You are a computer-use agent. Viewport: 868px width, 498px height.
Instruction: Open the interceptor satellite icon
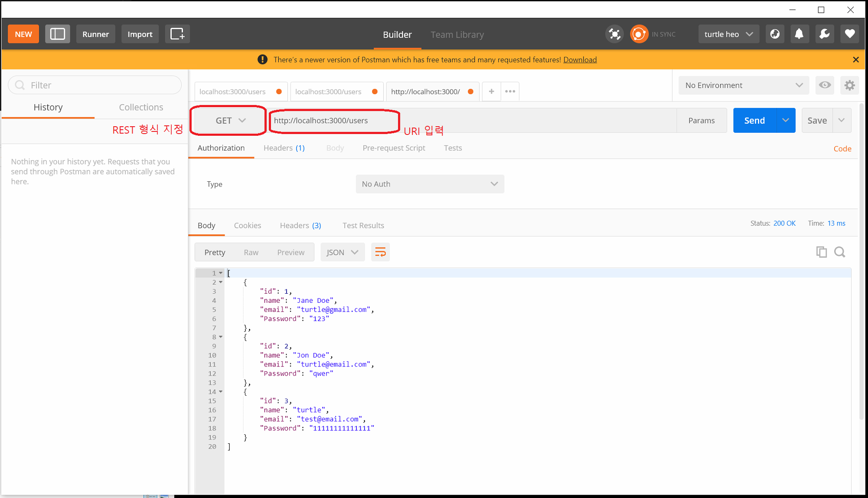[614, 34]
